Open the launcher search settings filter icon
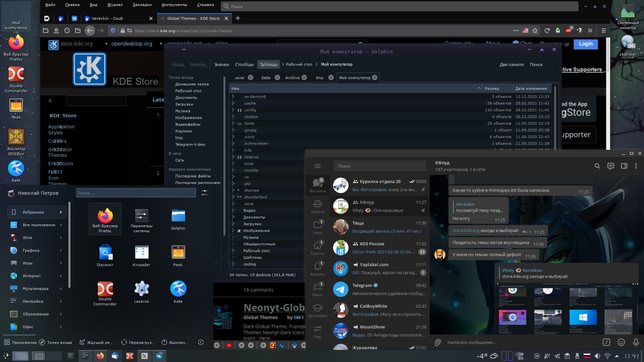Image resolution: width=644 pixels, height=362 pixels. click(204, 193)
